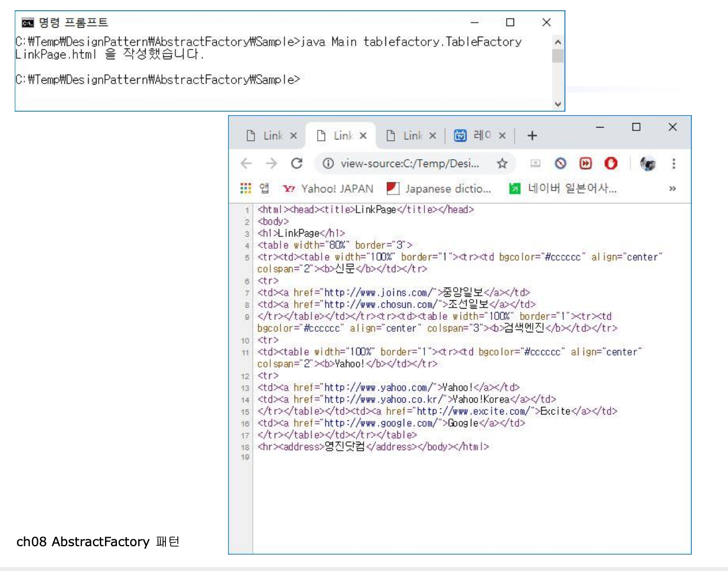The width and height of the screenshot is (728, 571).
Task: Go back using Chrome's back arrow
Action: (x=246, y=164)
